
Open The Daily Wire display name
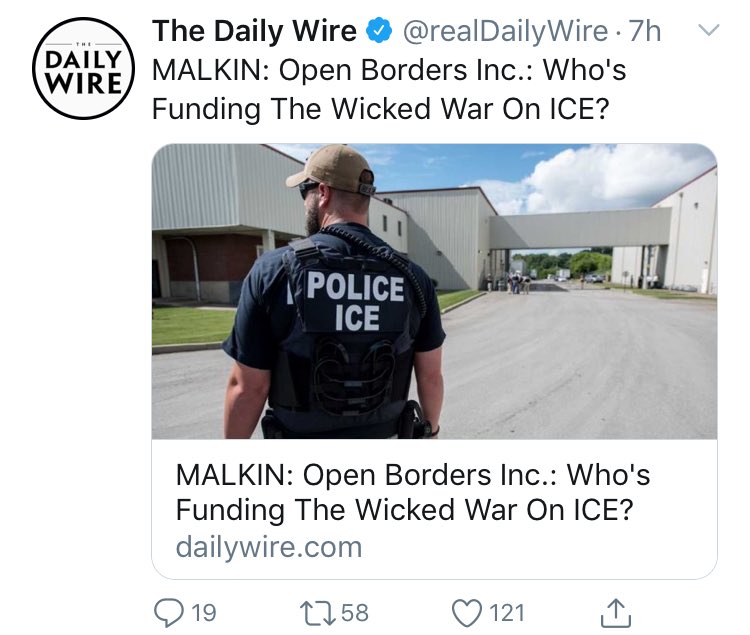(x=254, y=31)
